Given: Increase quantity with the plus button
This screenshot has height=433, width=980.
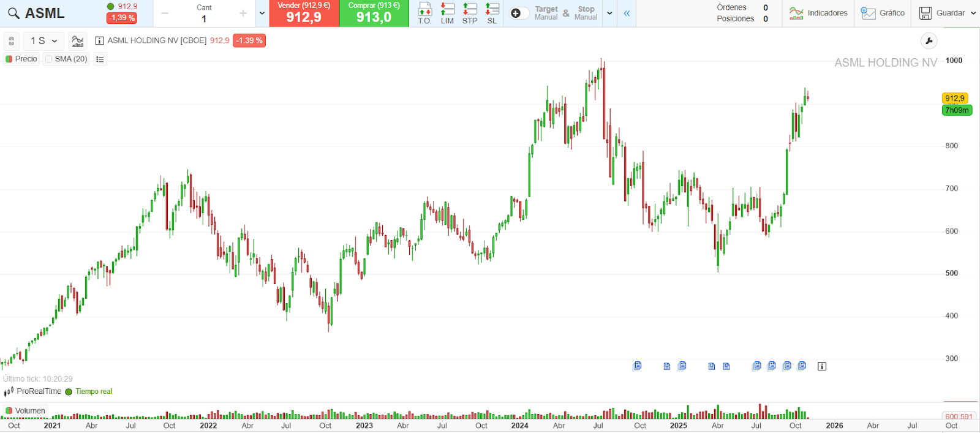Looking at the screenshot, I should (x=243, y=13).
